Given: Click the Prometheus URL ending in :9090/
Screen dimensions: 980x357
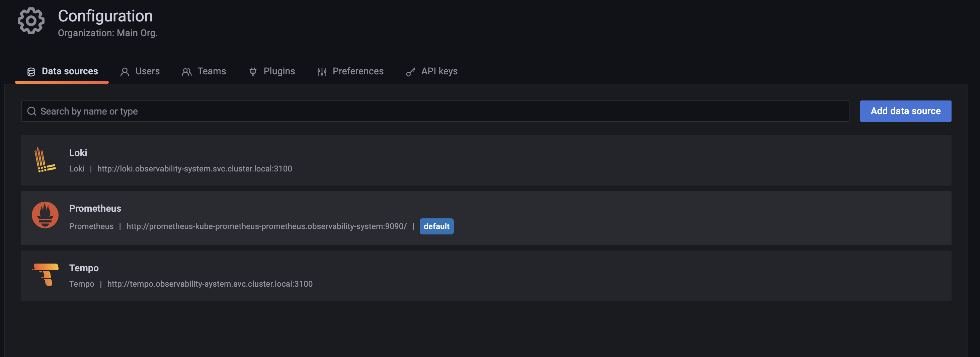Looking at the screenshot, I should [x=266, y=226].
